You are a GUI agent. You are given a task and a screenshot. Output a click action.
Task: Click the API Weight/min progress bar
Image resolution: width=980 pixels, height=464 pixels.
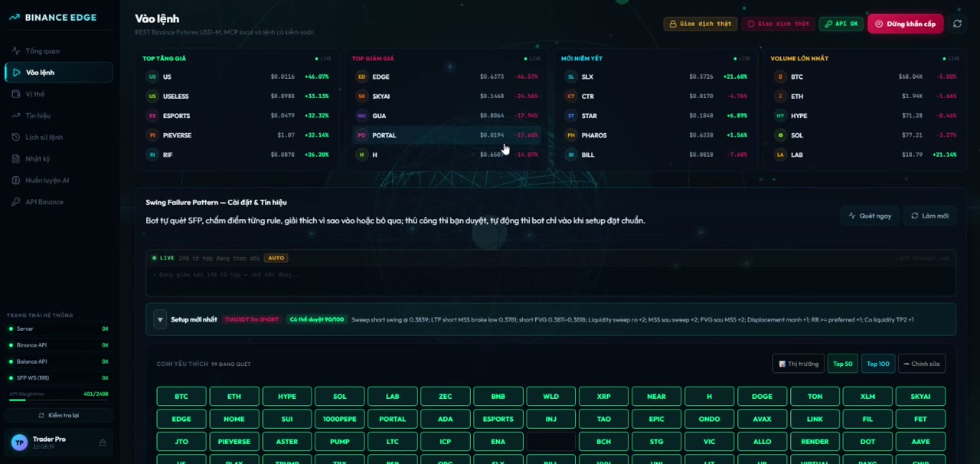pyautogui.click(x=59, y=400)
